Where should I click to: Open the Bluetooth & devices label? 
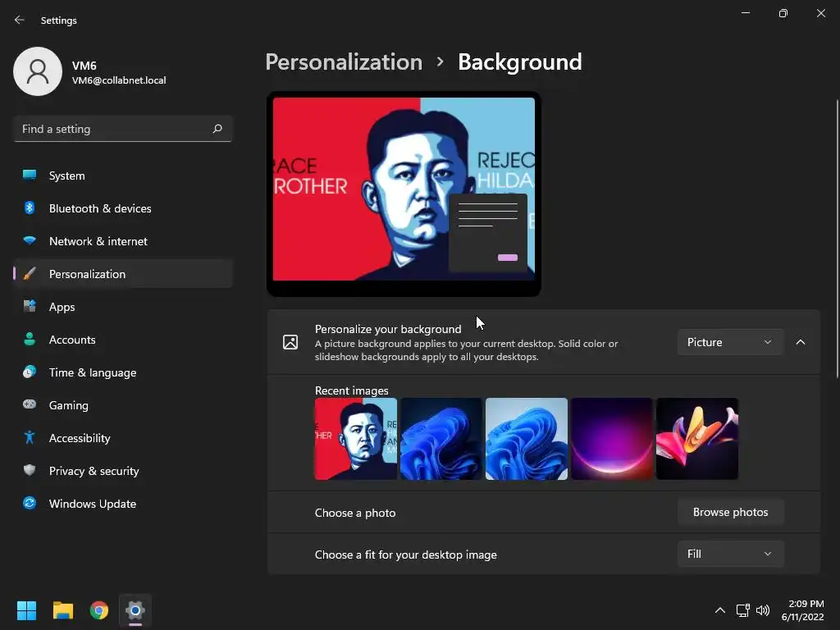pyautogui.click(x=100, y=208)
